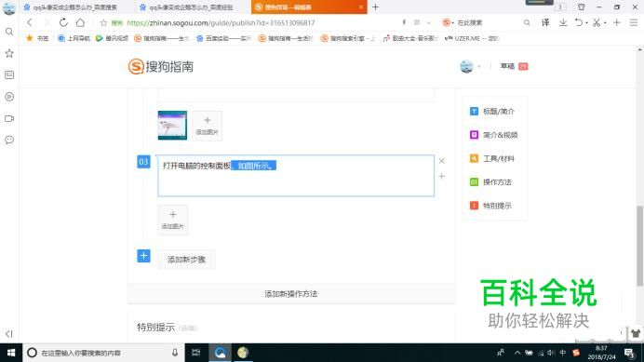Click the browser address bar URL
644x362 pixels.
pos(221,23)
